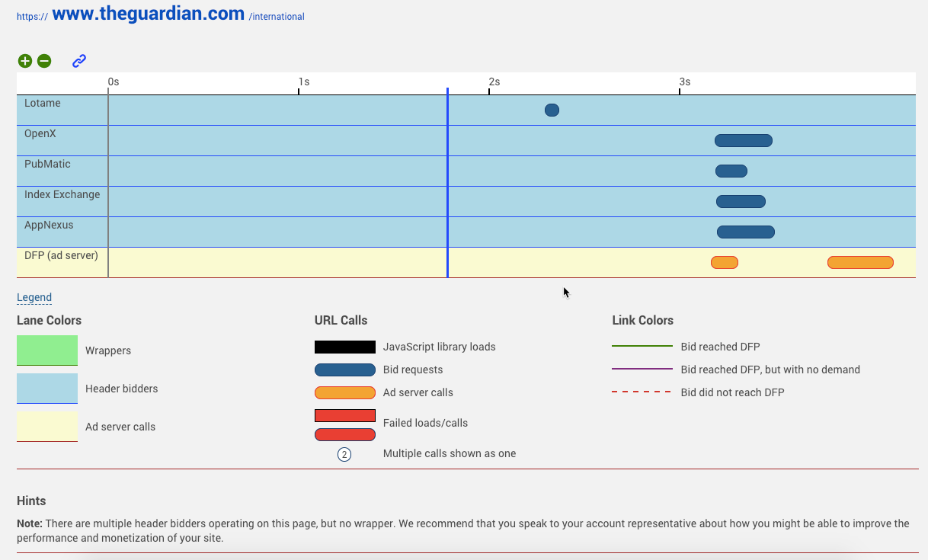Image resolution: width=928 pixels, height=560 pixels.
Task: Click the red rounded Failed calls pill
Action: click(345, 434)
